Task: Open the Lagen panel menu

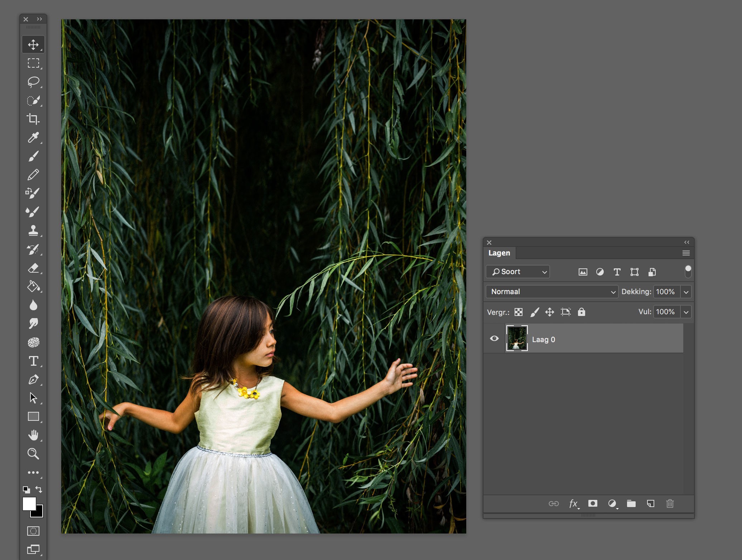Action: [x=686, y=253]
